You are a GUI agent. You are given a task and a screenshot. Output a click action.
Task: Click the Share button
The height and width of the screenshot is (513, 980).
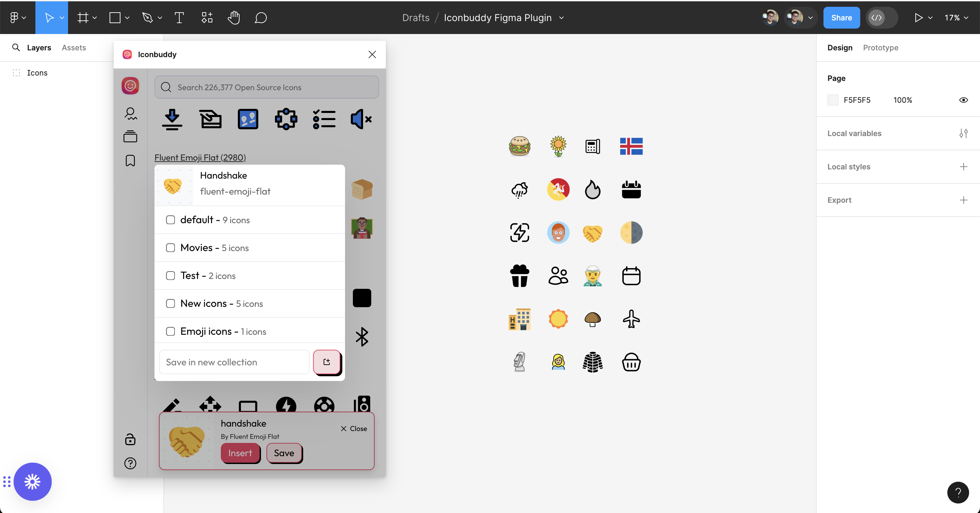point(842,17)
